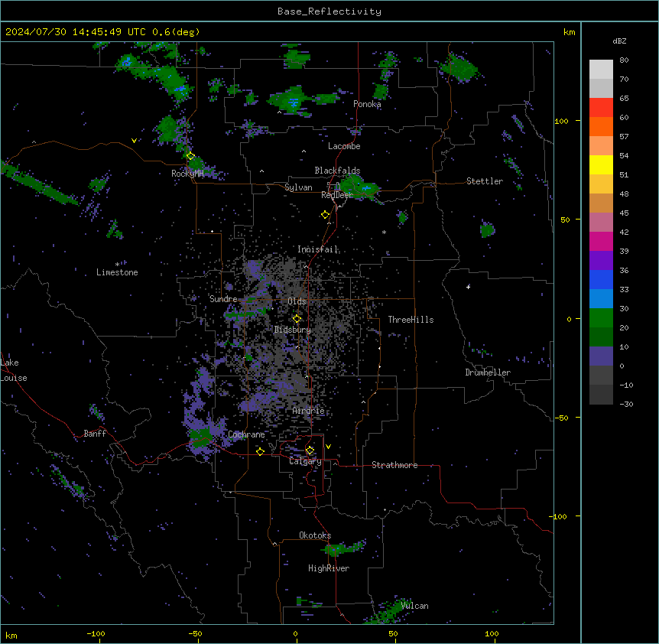
Task: Click the Blackfalds city label
Action: (x=337, y=171)
